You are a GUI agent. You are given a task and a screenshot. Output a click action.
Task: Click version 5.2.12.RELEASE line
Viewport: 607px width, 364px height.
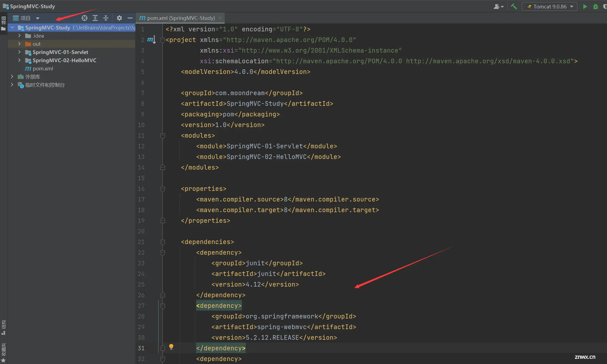(x=274, y=338)
